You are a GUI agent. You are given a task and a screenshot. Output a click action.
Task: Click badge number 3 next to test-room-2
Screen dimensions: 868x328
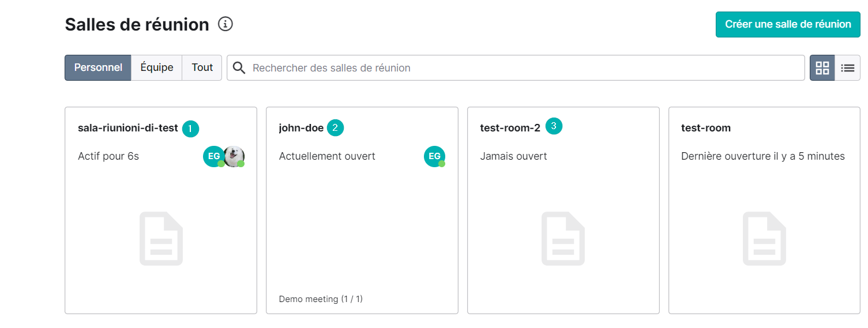point(554,126)
